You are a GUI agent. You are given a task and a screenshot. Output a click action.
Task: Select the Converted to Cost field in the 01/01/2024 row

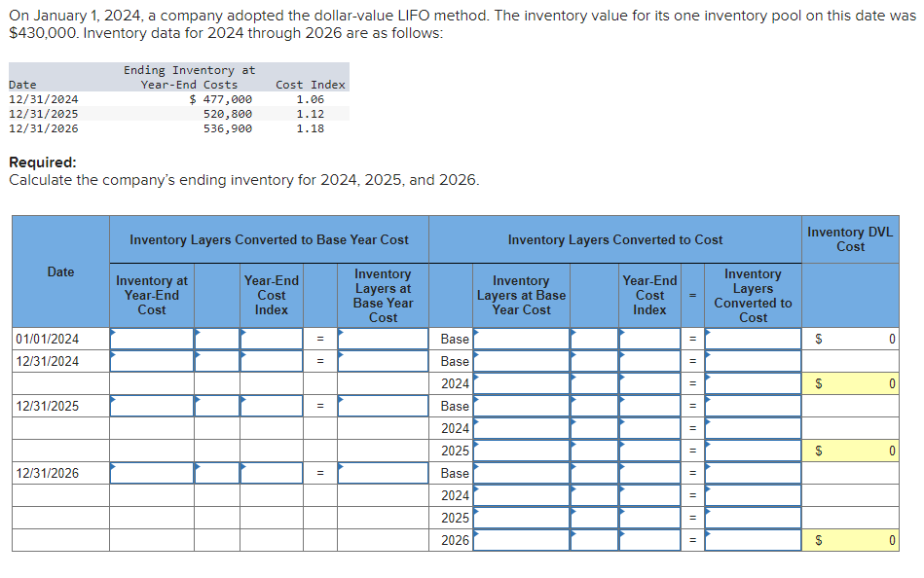coord(753,339)
